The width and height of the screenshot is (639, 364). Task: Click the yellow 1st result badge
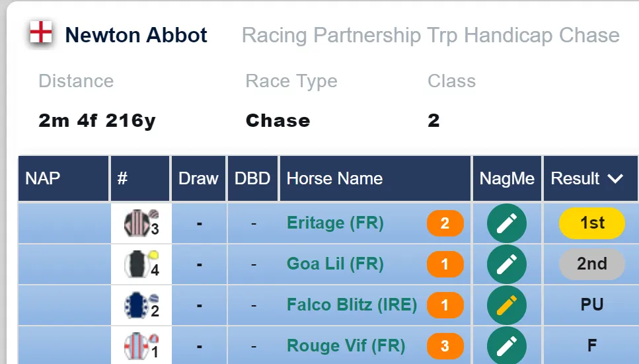[591, 223]
